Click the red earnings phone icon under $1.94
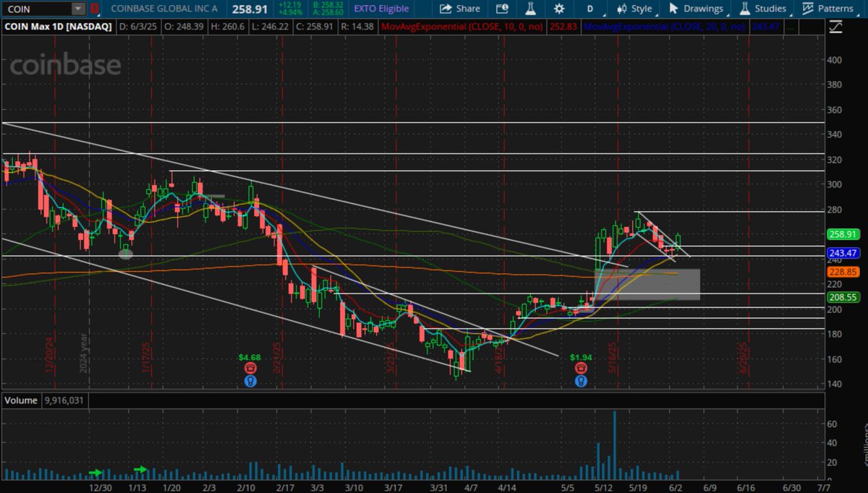Screen dimensions: 868x493 coord(581,368)
